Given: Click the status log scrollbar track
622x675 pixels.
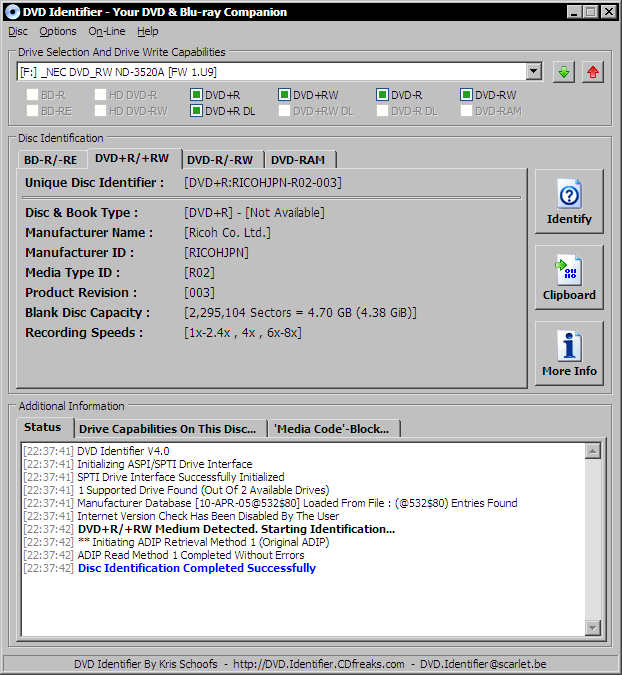Looking at the screenshot, I should point(593,539).
